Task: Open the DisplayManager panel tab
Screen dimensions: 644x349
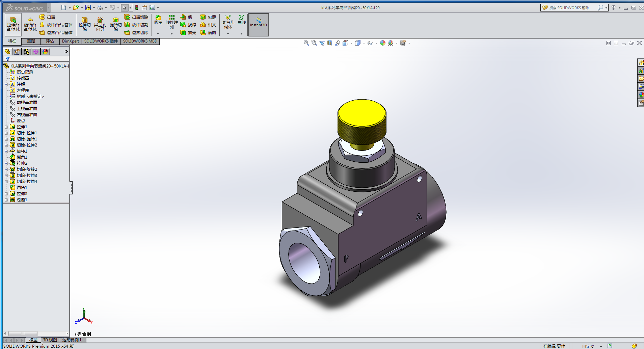Action: click(x=45, y=51)
